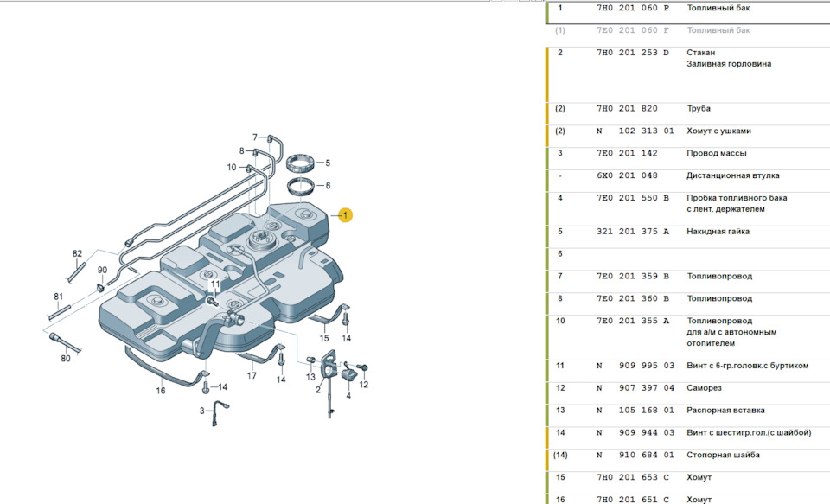Click the 'Хомут с ушками' entry

pyautogui.click(x=687, y=136)
